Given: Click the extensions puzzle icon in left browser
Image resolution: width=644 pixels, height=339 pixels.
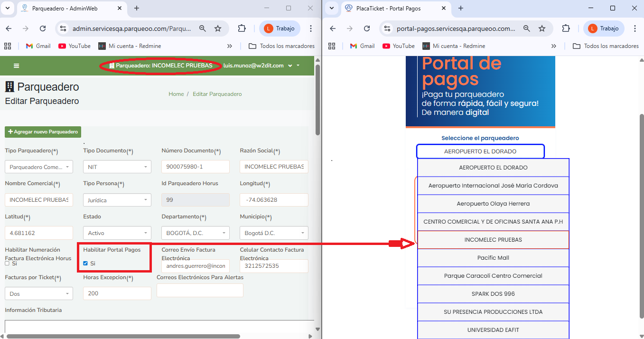Looking at the screenshot, I should (242, 28).
